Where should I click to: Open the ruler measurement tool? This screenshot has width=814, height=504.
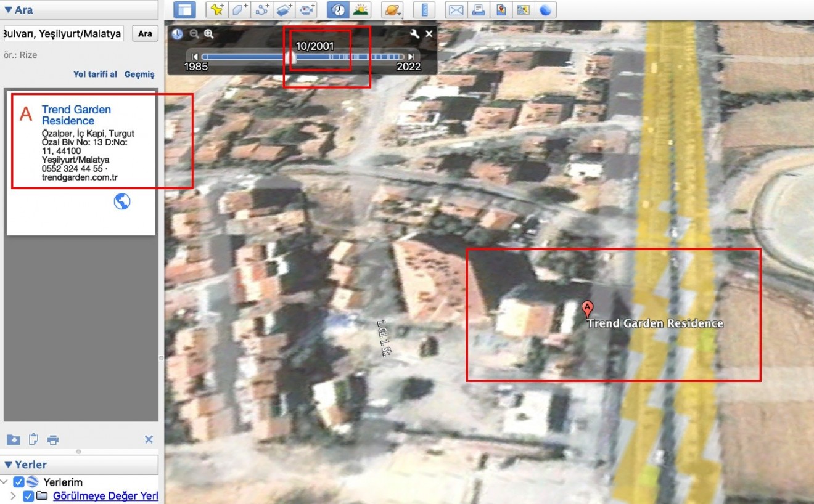coord(424,10)
